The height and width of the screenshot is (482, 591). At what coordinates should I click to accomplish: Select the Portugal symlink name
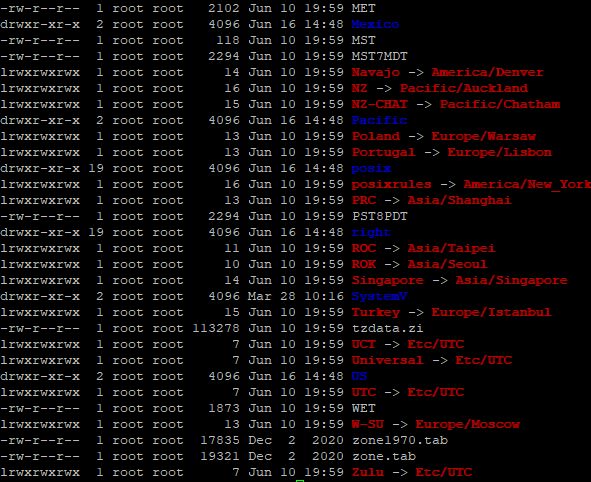[x=383, y=153]
